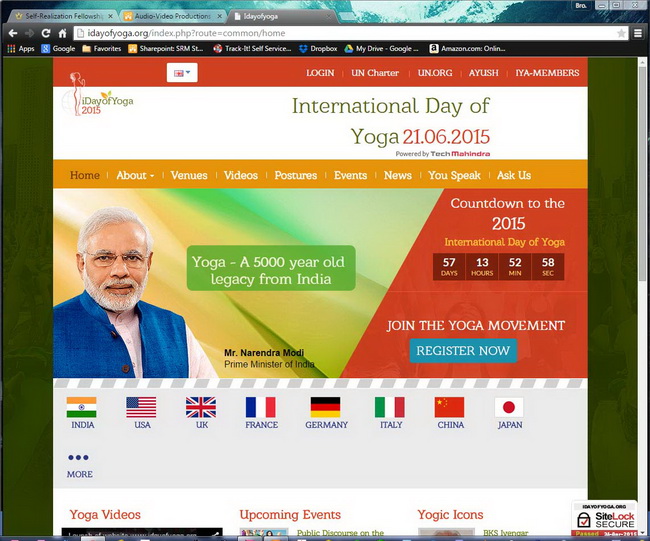Click the Tech Mahindra powered-by logo
Viewport: 650px width, 541px height.
460,154
